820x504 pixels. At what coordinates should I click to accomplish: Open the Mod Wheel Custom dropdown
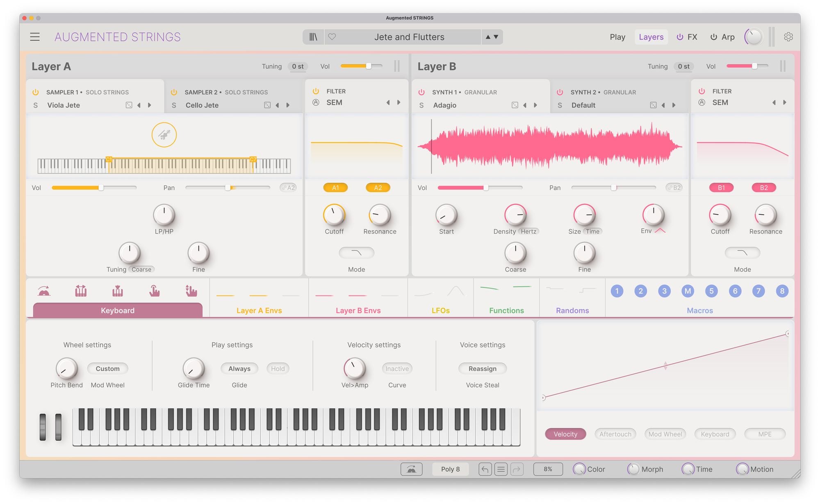pyautogui.click(x=107, y=369)
